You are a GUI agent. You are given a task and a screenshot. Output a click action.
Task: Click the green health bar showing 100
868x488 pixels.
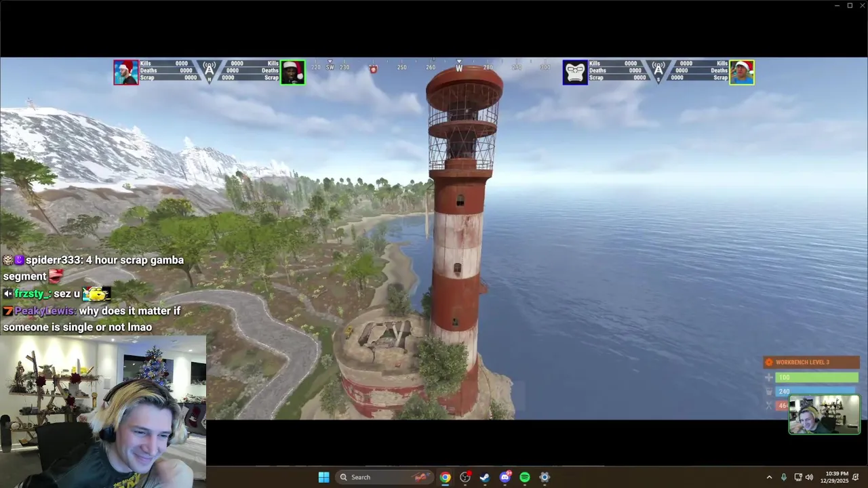point(817,378)
